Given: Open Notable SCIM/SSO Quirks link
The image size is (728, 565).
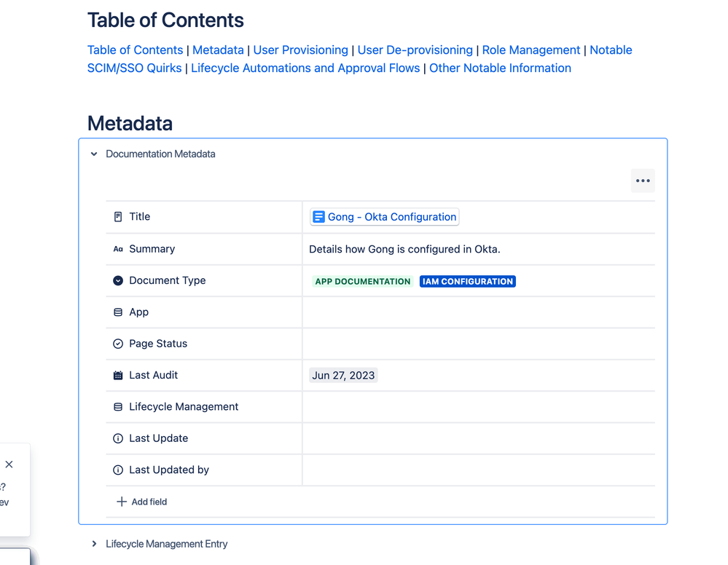Looking at the screenshot, I should (134, 68).
